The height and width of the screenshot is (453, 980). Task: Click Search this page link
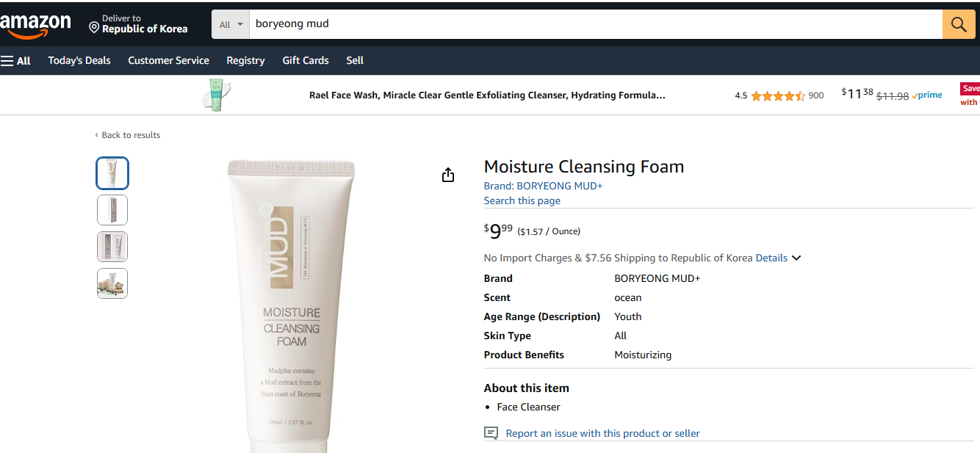point(522,200)
